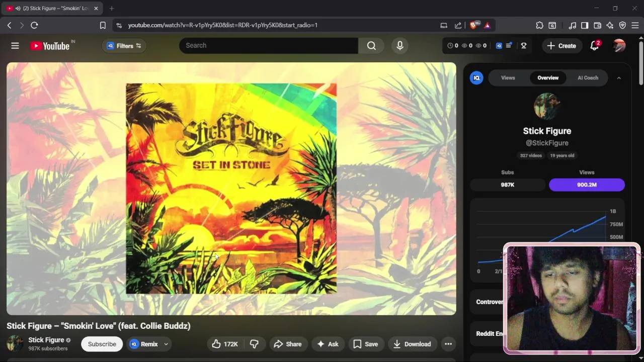The height and width of the screenshot is (362, 644).
Task: Open the vidIQ list icon with blue dot
Action: coord(509,46)
